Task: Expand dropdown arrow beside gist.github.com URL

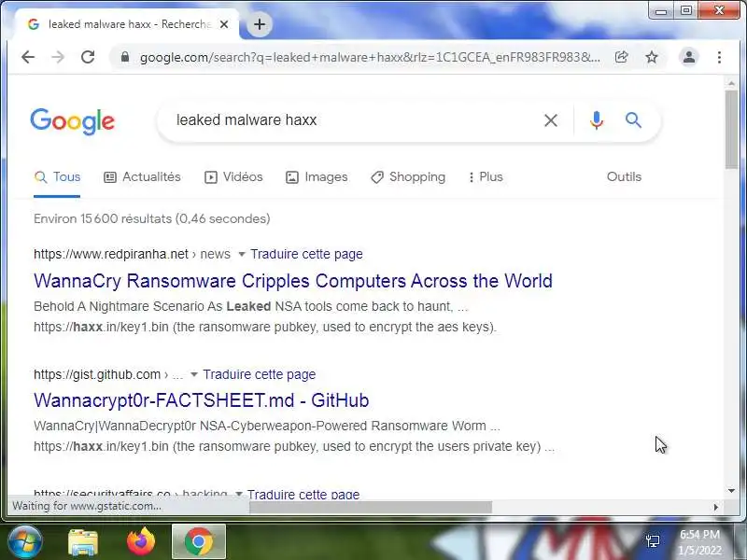Action: pyautogui.click(x=194, y=375)
